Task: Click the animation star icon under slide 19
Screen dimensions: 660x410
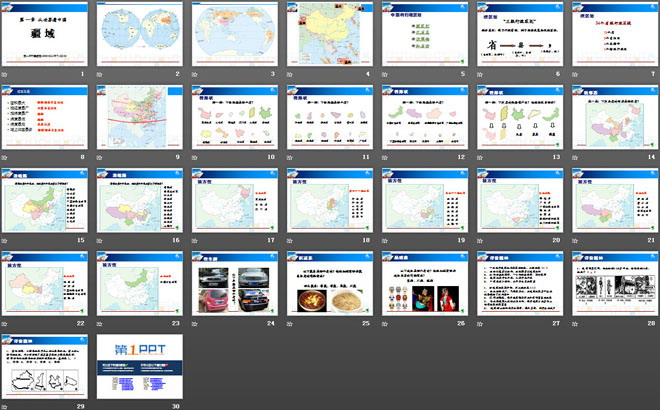Action: pyautogui.click(x=385, y=241)
